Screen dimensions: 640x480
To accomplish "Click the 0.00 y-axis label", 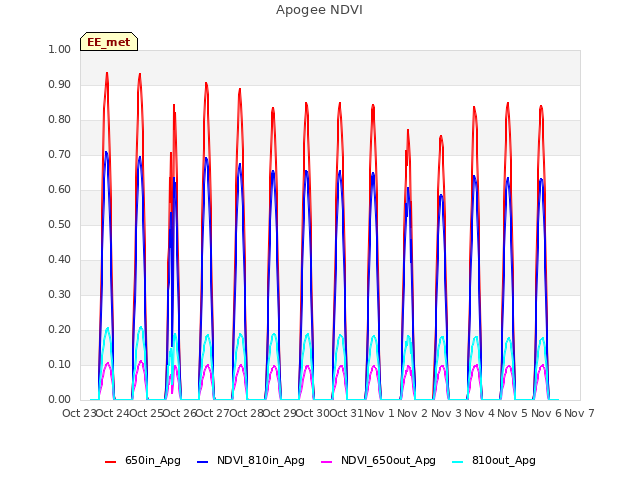I will pyautogui.click(x=60, y=400).
